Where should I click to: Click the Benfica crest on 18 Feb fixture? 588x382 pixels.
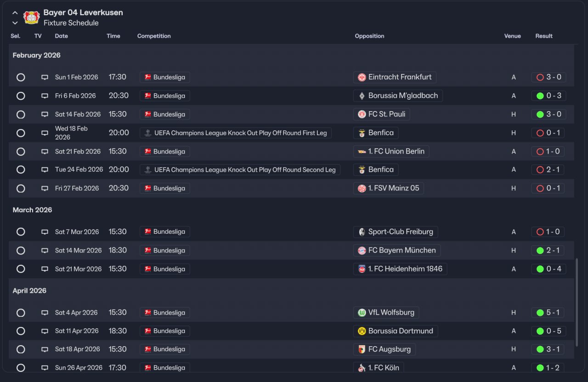(x=362, y=133)
